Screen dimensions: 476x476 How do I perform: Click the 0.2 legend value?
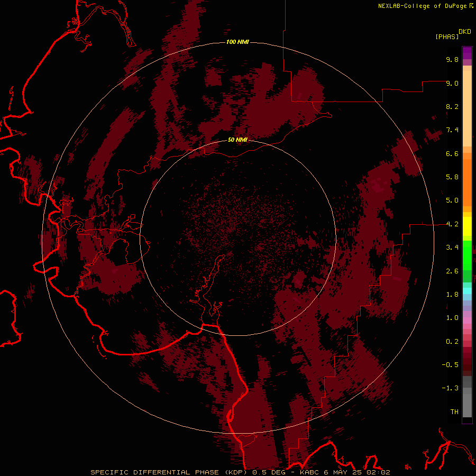(452, 342)
